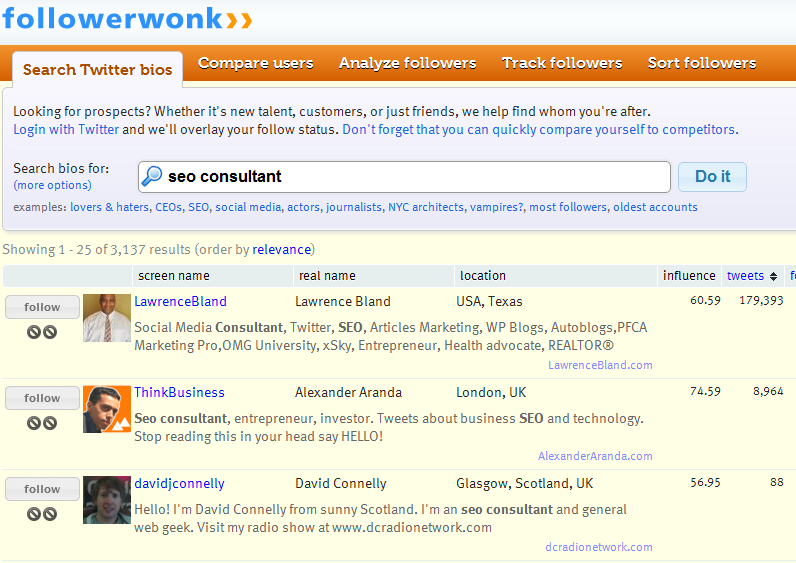
Task: Visit the LawrenceBland.com website link
Action: (x=600, y=365)
